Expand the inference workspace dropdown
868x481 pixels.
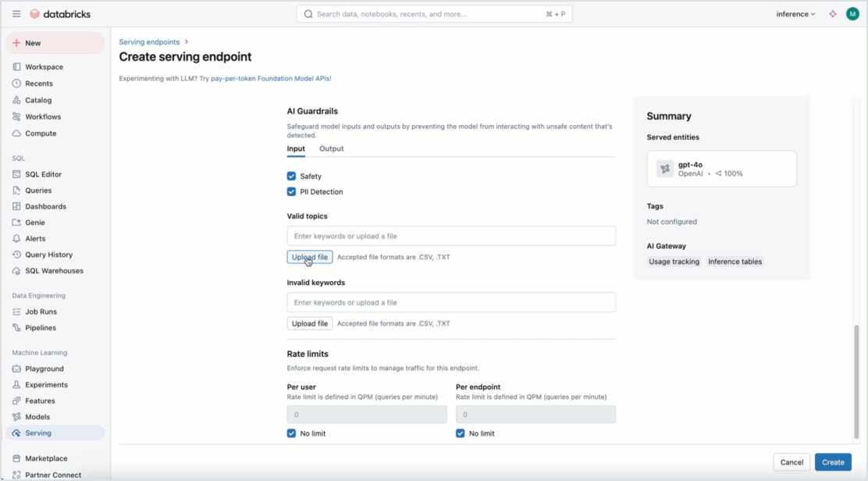[795, 14]
